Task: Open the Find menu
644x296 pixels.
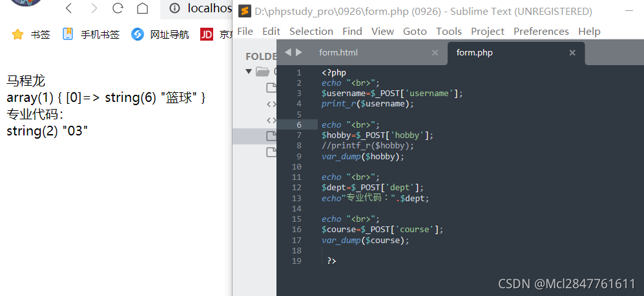Action: coord(352,32)
